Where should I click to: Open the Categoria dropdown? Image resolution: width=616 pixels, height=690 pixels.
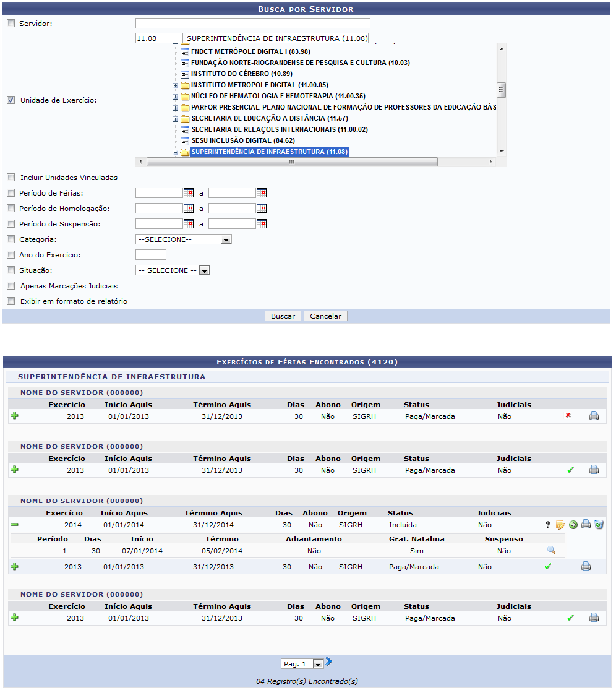point(183,239)
